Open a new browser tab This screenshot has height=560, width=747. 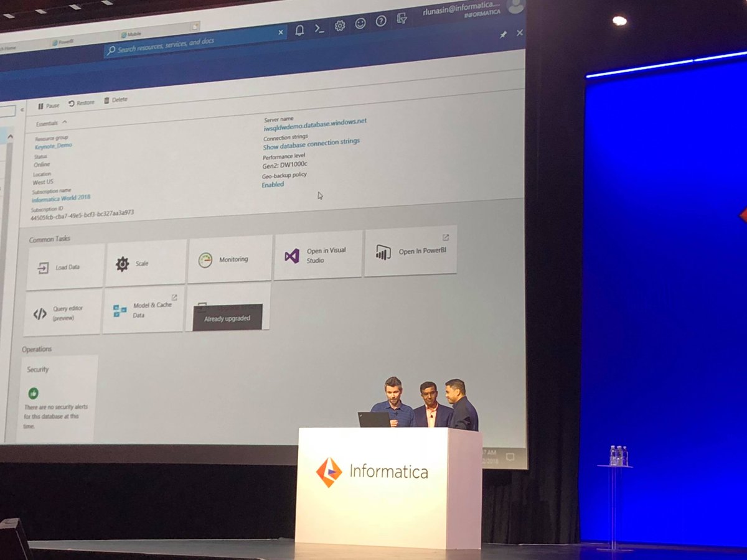tap(195, 26)
